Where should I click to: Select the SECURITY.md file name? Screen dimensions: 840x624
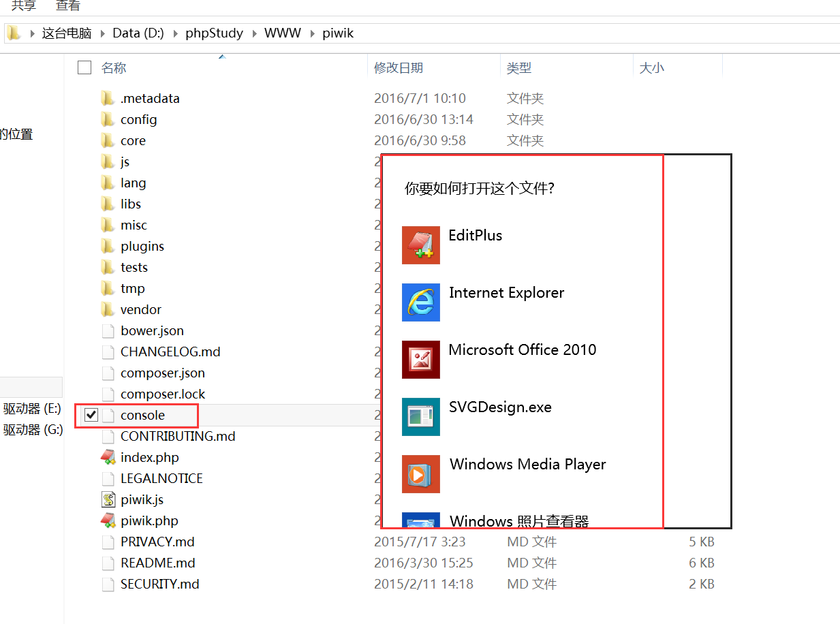[160, 584]
